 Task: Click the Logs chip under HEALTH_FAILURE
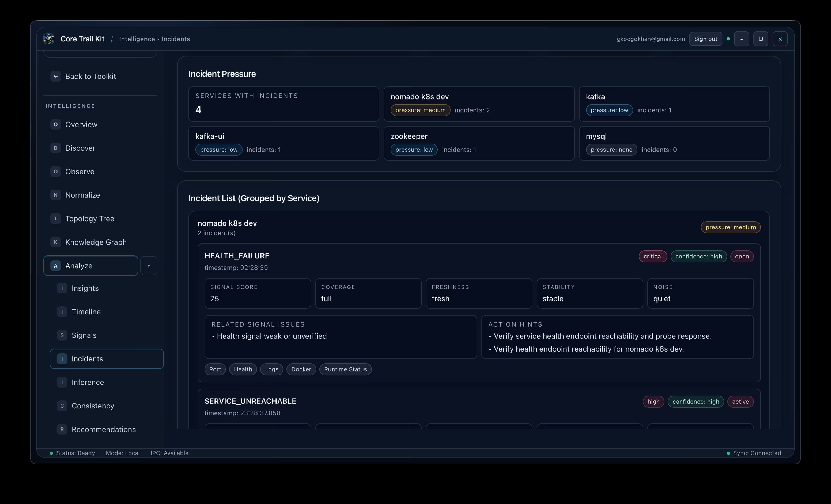271,369
